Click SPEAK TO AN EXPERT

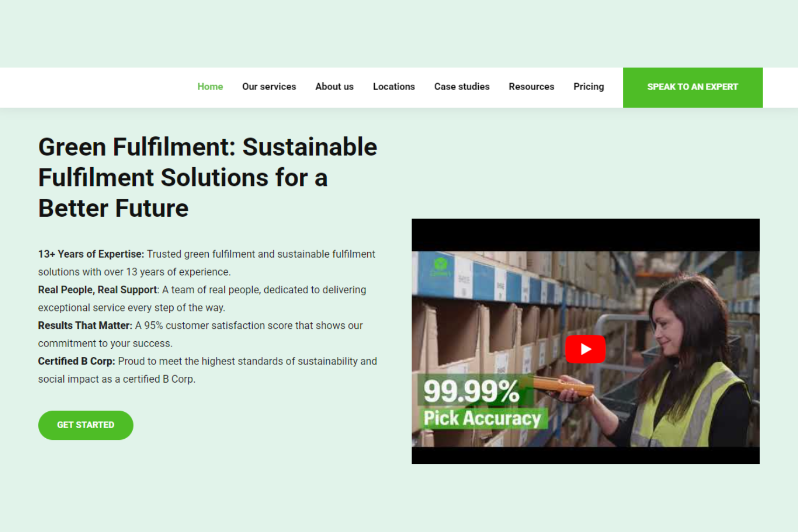692,87
